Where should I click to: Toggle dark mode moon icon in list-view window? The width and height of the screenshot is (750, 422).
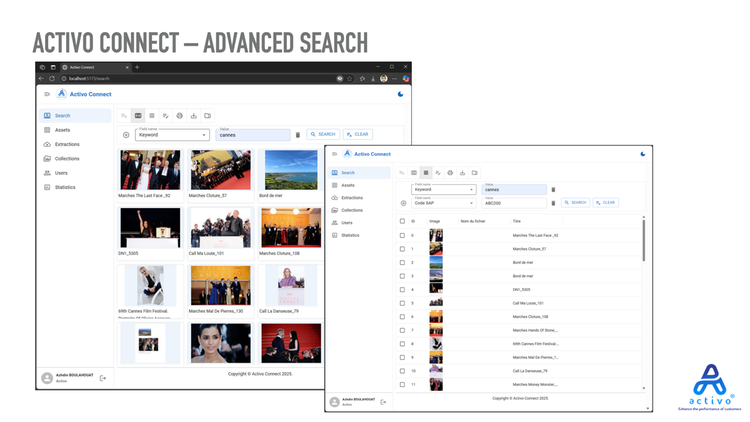click(x=642, y=154)
